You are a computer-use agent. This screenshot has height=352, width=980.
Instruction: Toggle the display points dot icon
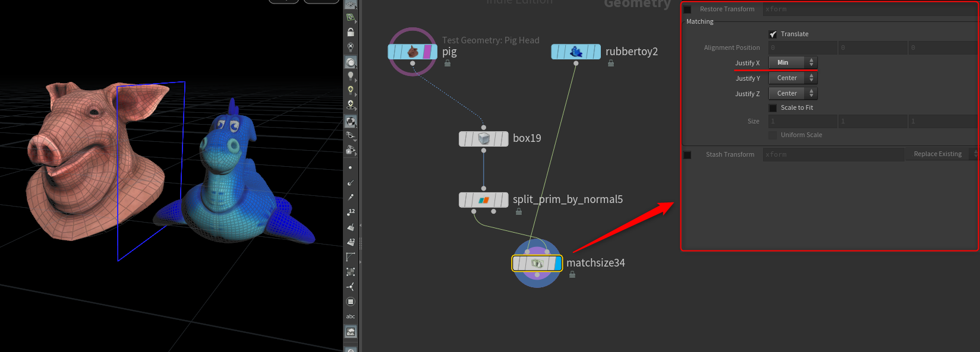tap(351, 168)
